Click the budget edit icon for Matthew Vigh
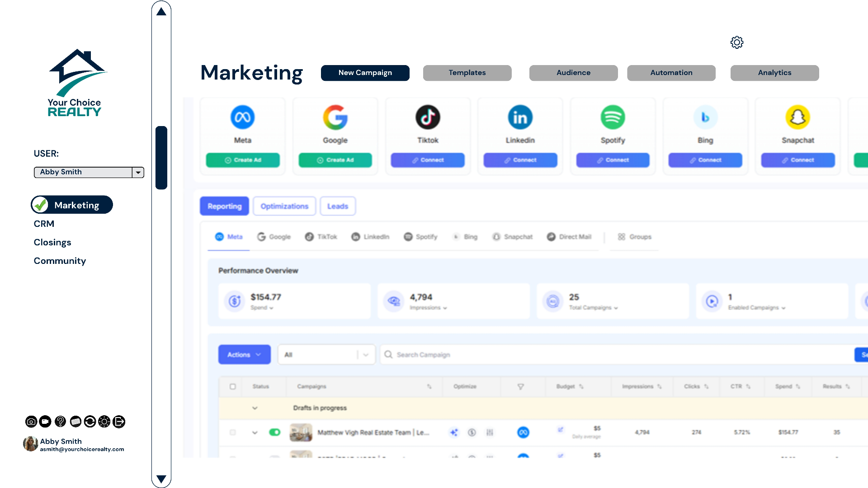The image size is (868, 488). [x=561, y=430]
